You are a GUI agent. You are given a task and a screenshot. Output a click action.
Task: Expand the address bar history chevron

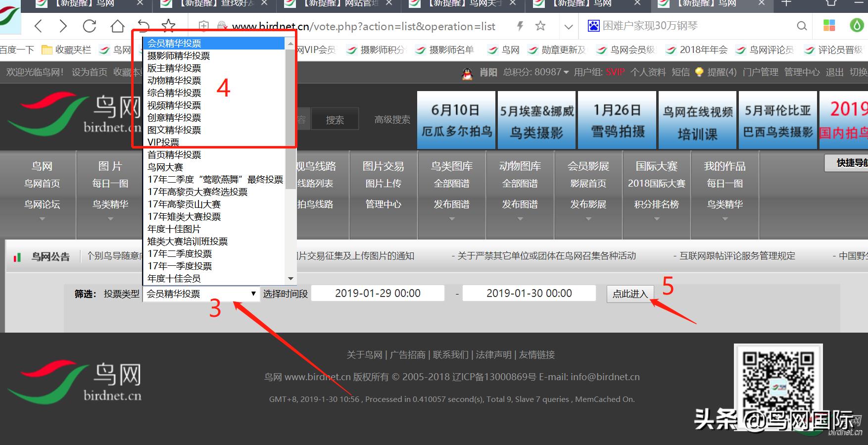pos(569,27)
